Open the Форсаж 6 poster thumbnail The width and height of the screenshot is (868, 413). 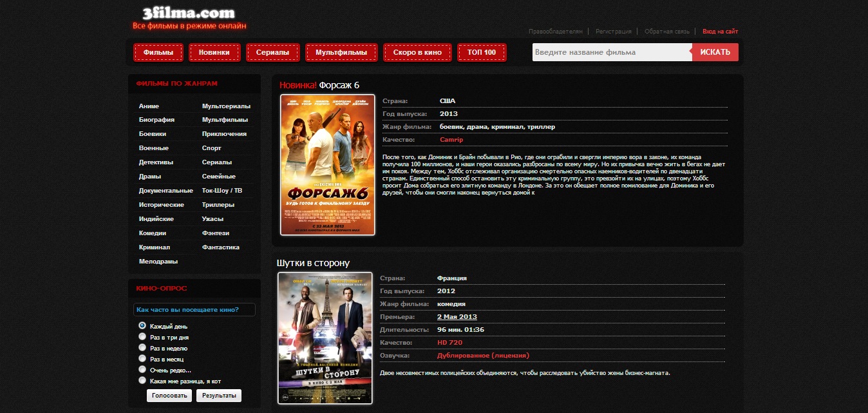point(328,165)
